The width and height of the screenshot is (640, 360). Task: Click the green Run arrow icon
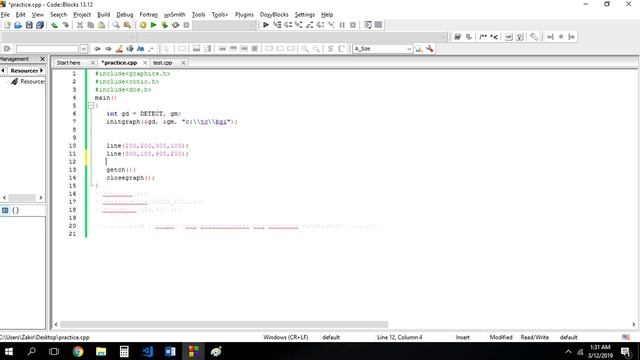[x=153, y=25]
